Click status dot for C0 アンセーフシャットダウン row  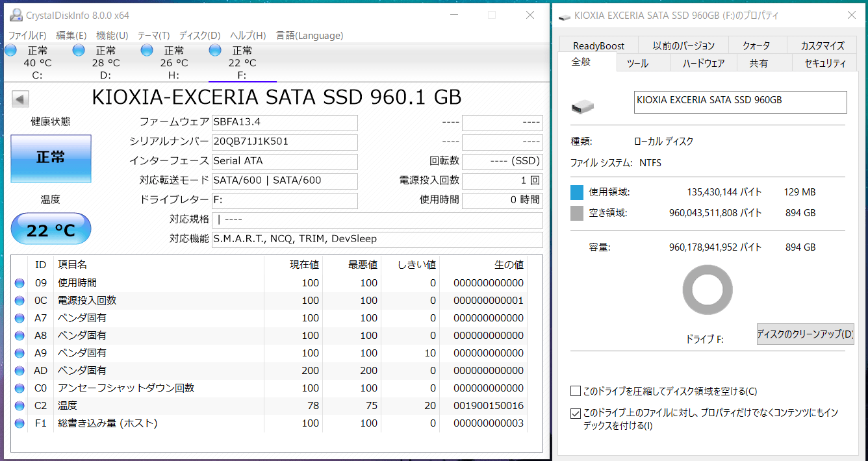[x=19, y=388]
